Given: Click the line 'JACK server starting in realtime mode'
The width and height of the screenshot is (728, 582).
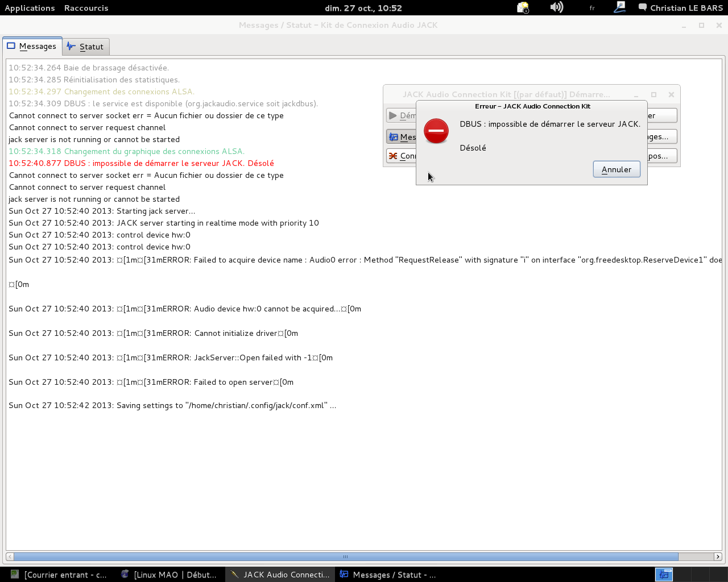Looking at the screenshot, I should tap(164, 223).
